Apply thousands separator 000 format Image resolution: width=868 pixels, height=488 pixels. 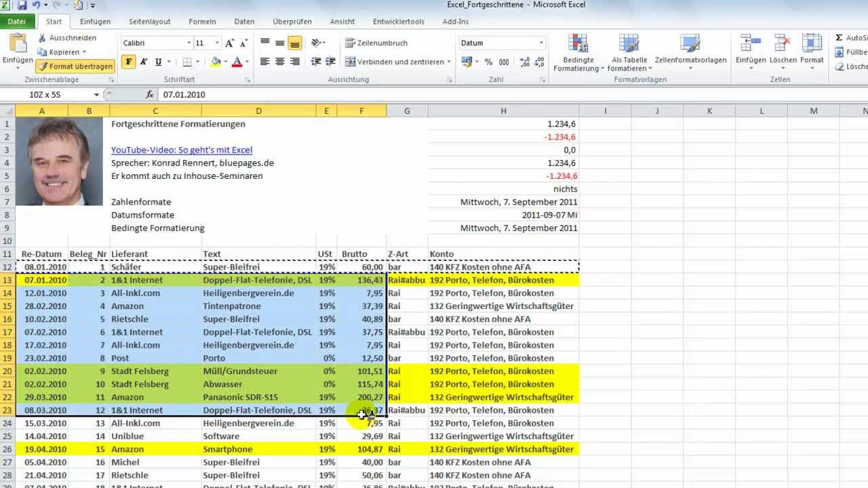(x=503, y=62)
